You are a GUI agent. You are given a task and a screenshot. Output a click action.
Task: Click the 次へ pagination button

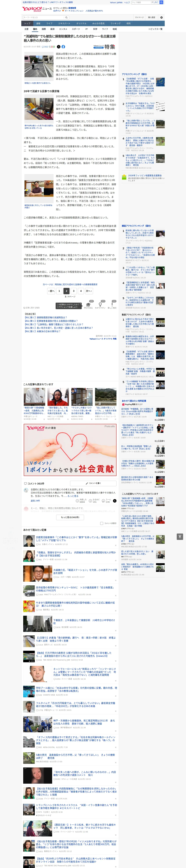[89, 291]
